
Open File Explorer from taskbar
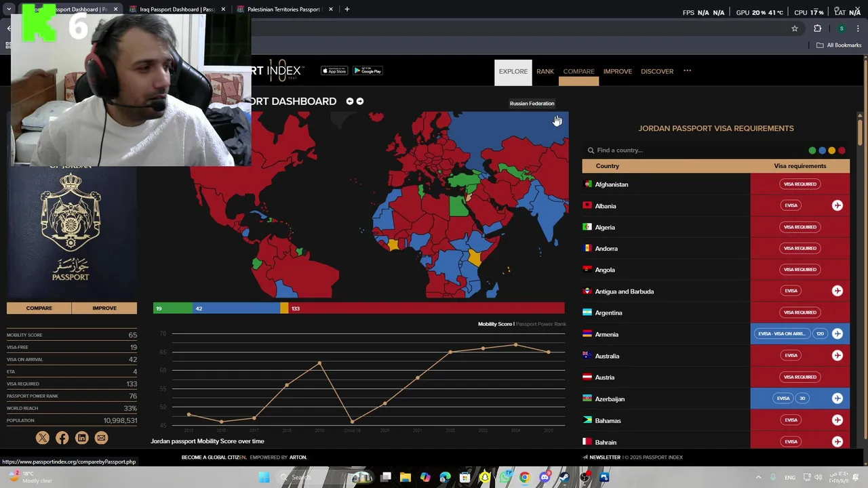(x=405, y=477)
